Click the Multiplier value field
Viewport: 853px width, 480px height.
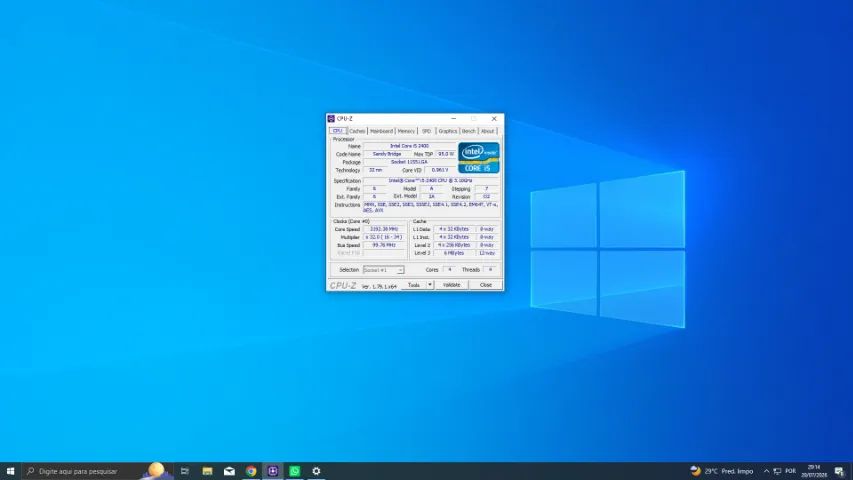[x=384, y=237]
